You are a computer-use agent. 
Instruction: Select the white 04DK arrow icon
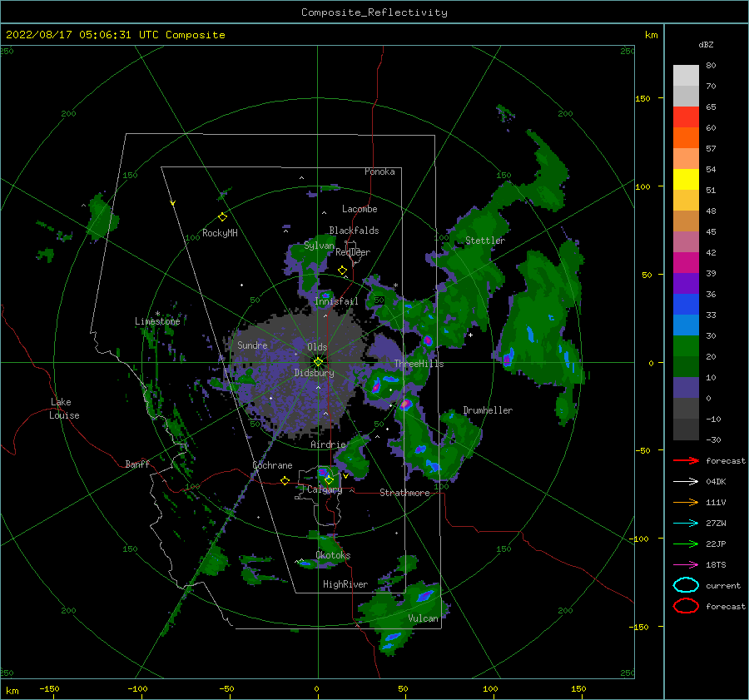(x=686, y=481)
